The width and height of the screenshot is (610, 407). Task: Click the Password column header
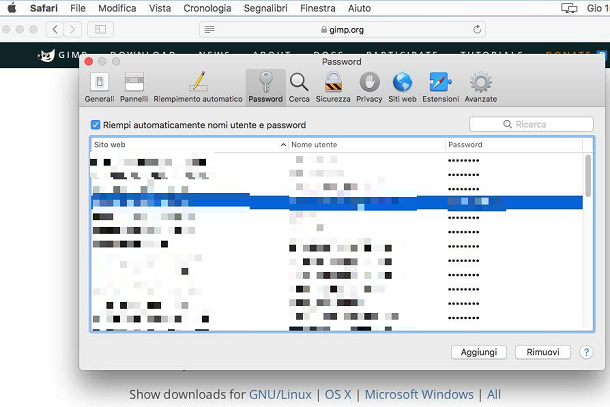[x=514, y=145]
